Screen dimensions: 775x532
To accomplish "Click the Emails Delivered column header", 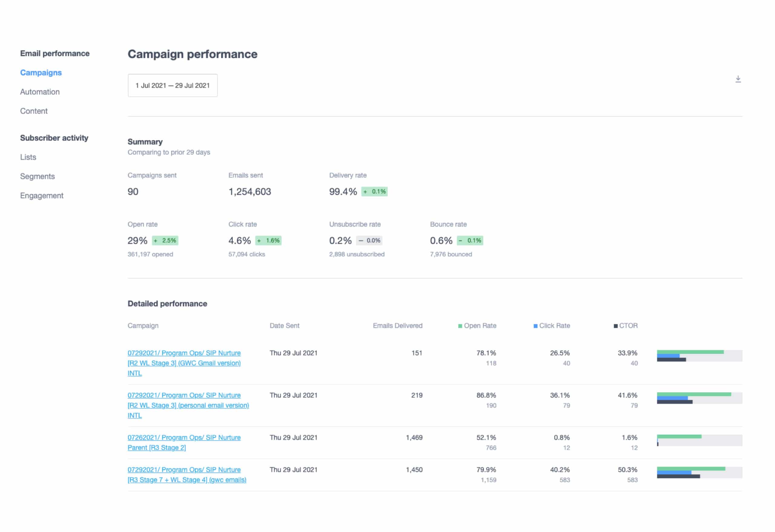I will pos(397,325).
